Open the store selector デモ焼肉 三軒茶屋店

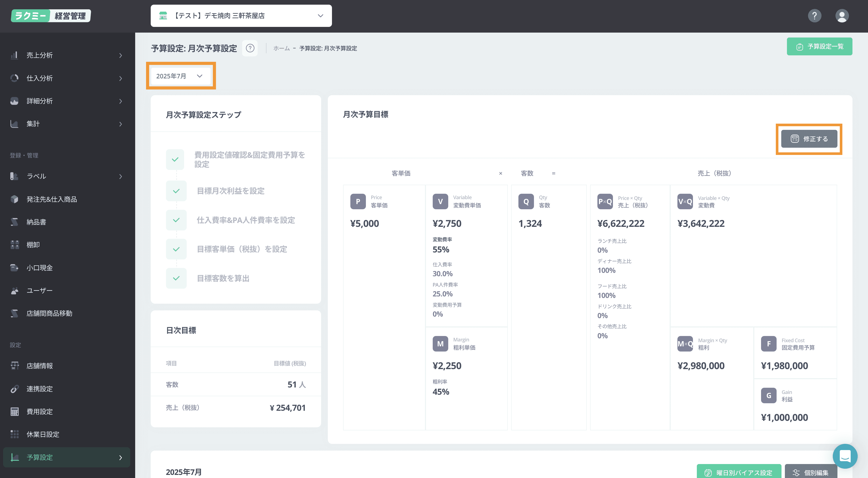pyautogui.click(x=241, y=16)
